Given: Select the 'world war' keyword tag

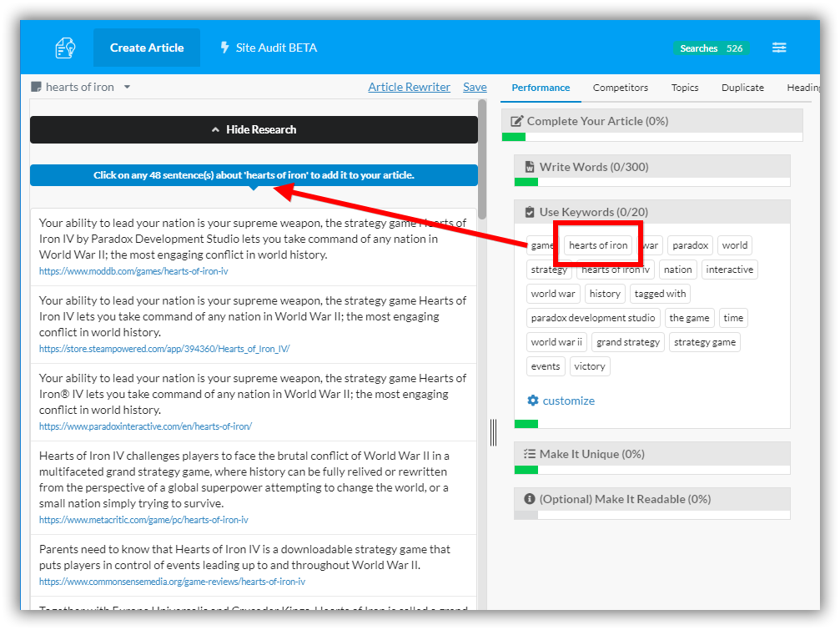Looking at the screenshot, I should tap(553, 294).
